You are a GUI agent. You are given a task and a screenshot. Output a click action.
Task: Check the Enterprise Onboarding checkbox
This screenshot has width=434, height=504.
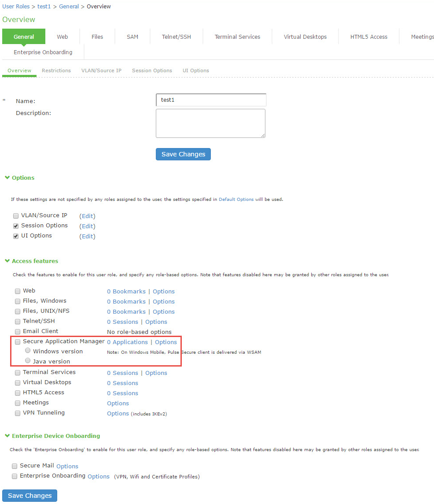[15, 476]
